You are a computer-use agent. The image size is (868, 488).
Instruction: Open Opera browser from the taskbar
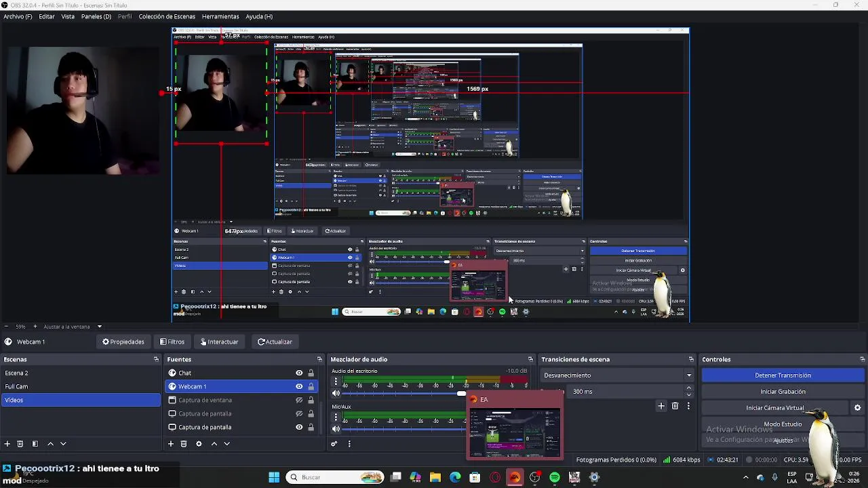click(x=495, y=477)
